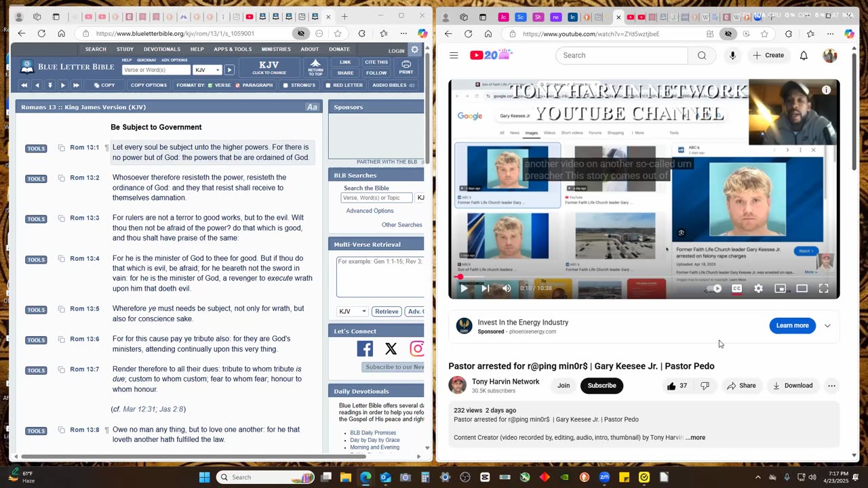868x488 pixels.
Task: Open Audio Bibles speaker option
Action: [393, 85]
